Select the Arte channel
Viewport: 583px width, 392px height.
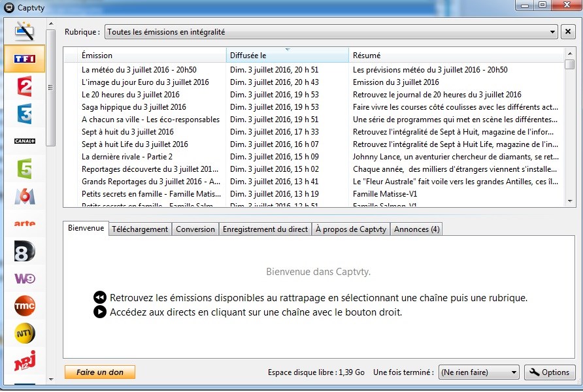pyautogui.click(x=25, y=223)
